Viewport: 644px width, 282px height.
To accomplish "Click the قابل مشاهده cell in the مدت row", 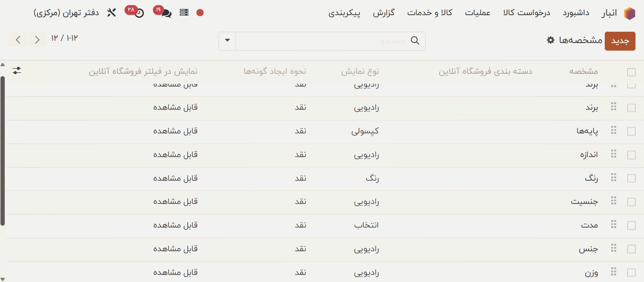I will 175,225.
